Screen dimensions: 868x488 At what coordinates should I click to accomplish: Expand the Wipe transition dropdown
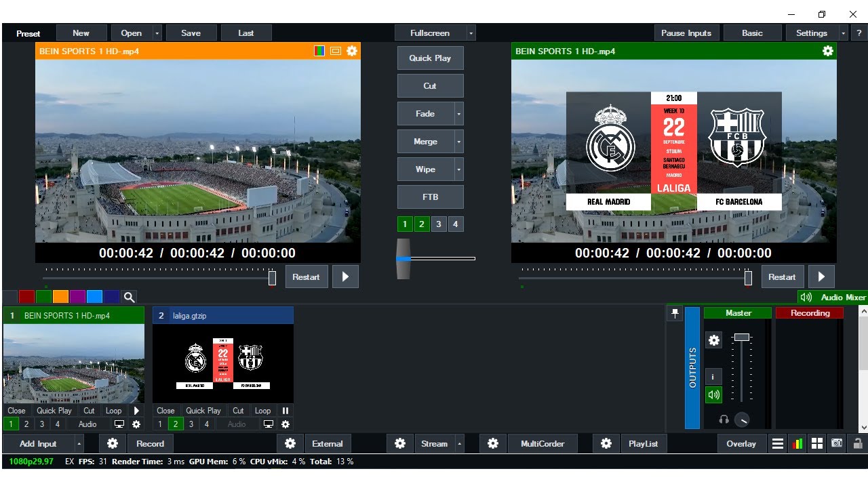[x=459, y=169]
